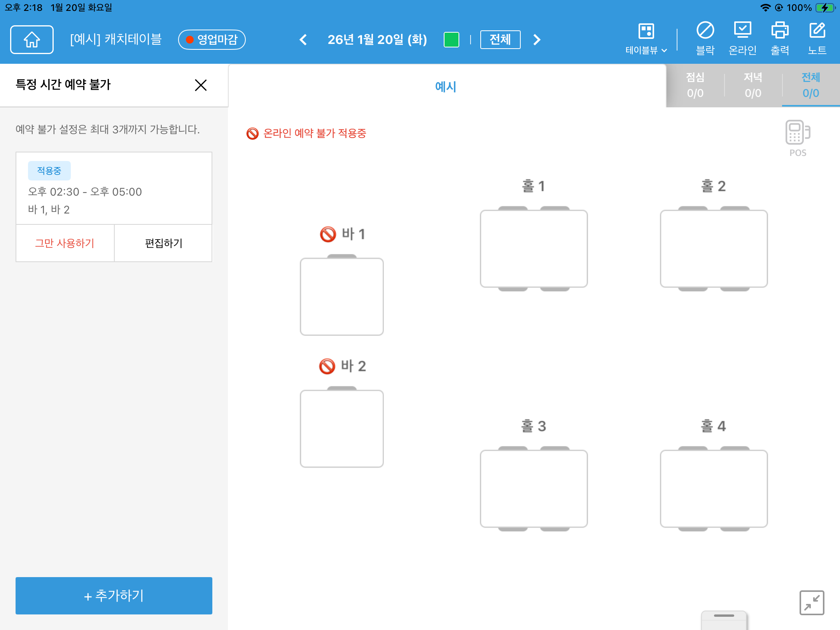This screenshot has height=630, width=840.
Task: Go to next date with right chevron
Action: click(537, 39)
